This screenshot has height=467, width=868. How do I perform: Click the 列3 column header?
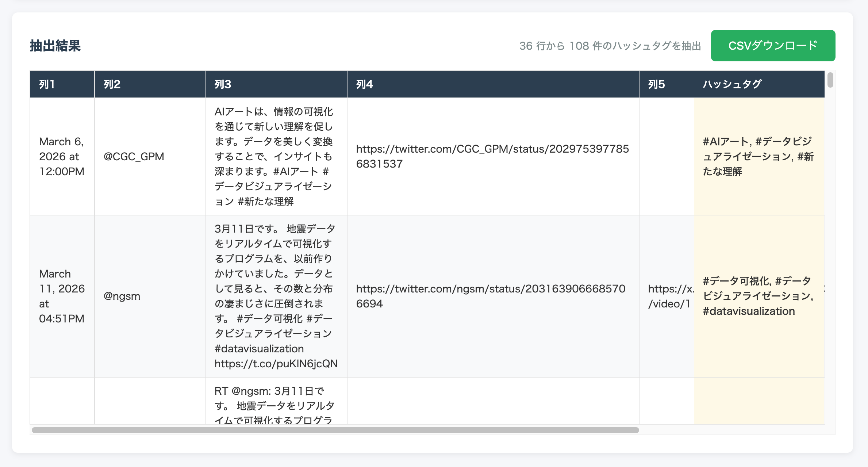pos(223,84)
